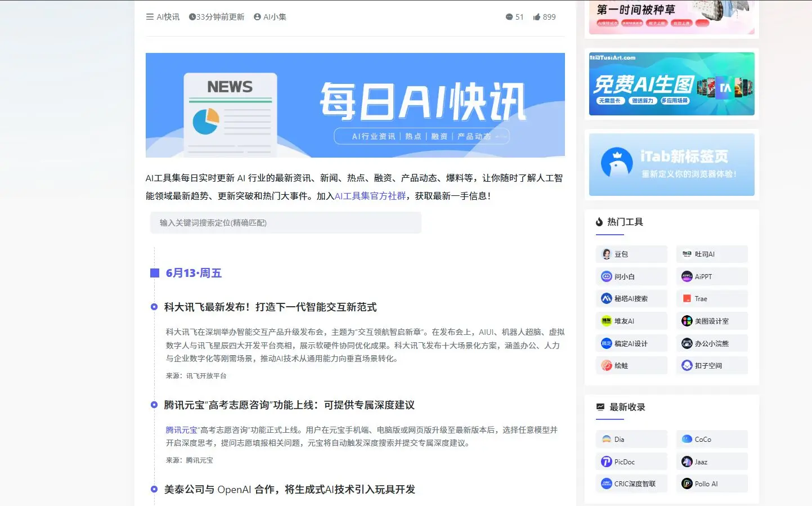This screenshot has width=812, height=506.
Task: Click the 豆包 tool icon
Action: click(607, 254)
